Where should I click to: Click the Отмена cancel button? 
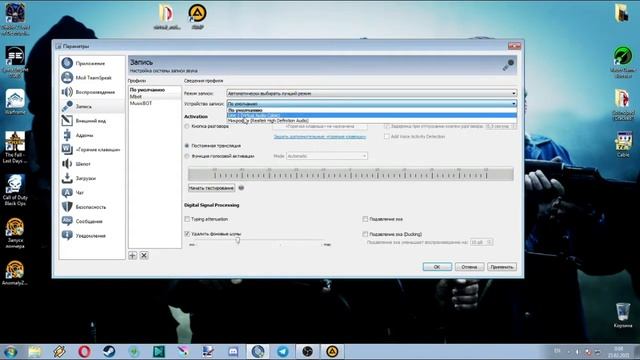click(x=469, y=267)
